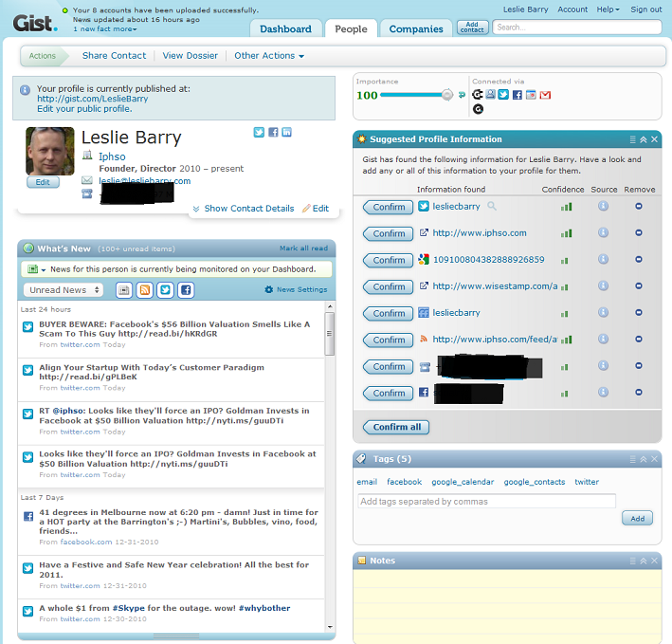672x644 pixels.
Task: Click Edit button under profile photo
Action: point(43,182)
